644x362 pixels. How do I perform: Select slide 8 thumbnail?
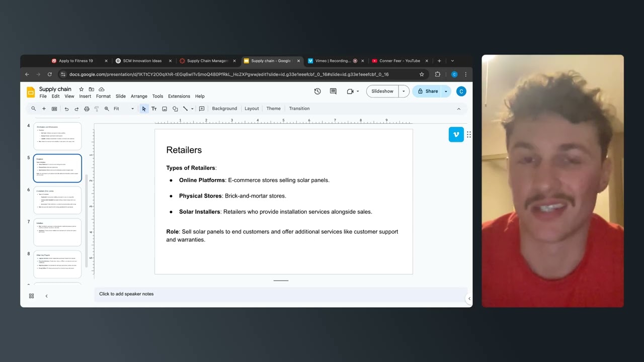[57, 264]
